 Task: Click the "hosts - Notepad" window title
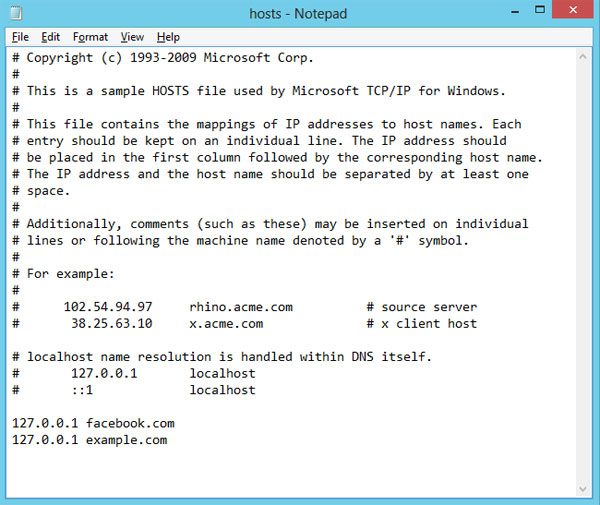pos(299,14)
